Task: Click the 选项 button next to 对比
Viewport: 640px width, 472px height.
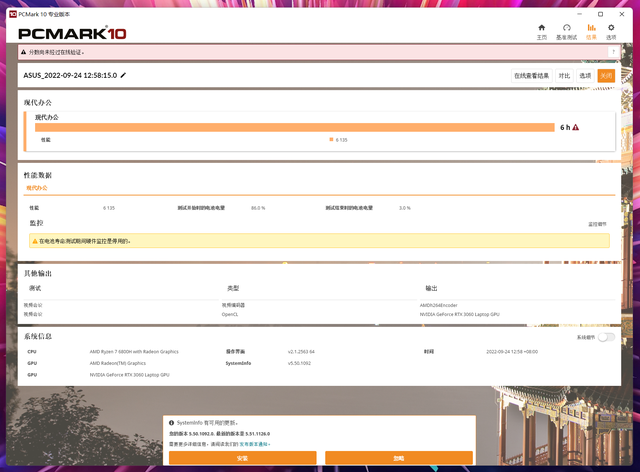Action: click(585, 76)
